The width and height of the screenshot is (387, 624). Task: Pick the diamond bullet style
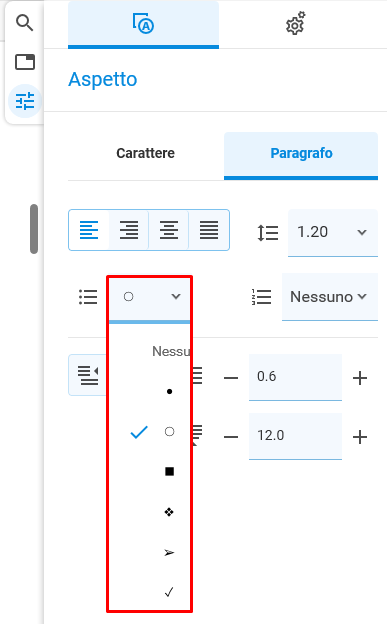click(x=169, y=512)
